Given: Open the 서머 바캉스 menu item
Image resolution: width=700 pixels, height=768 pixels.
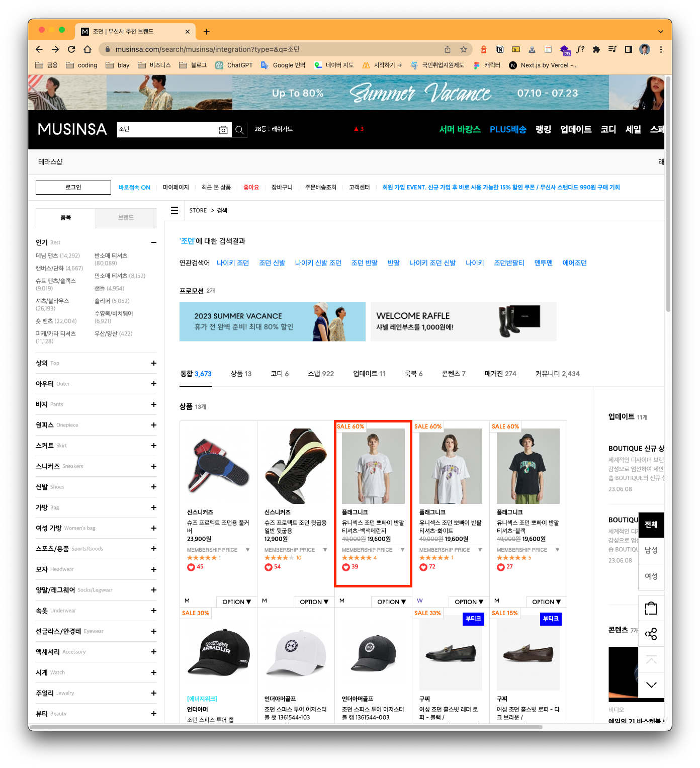Looking at the screenshot, I should (x=460, y=129).
